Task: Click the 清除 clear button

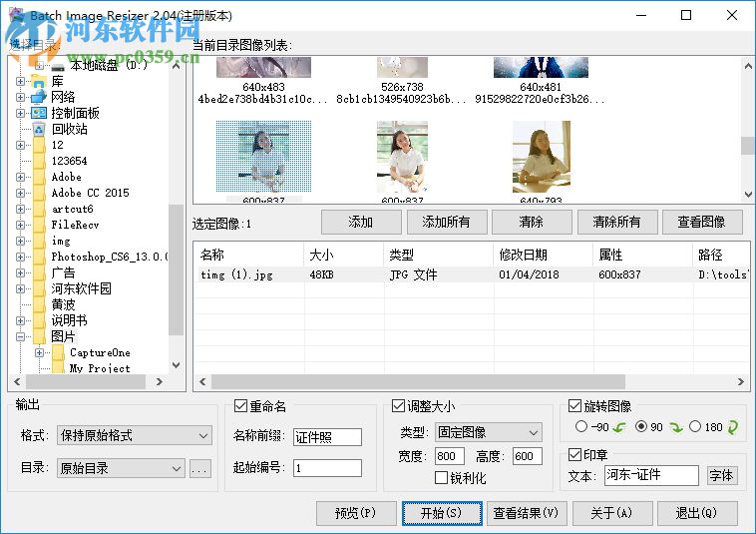Action: pos(532,222)
